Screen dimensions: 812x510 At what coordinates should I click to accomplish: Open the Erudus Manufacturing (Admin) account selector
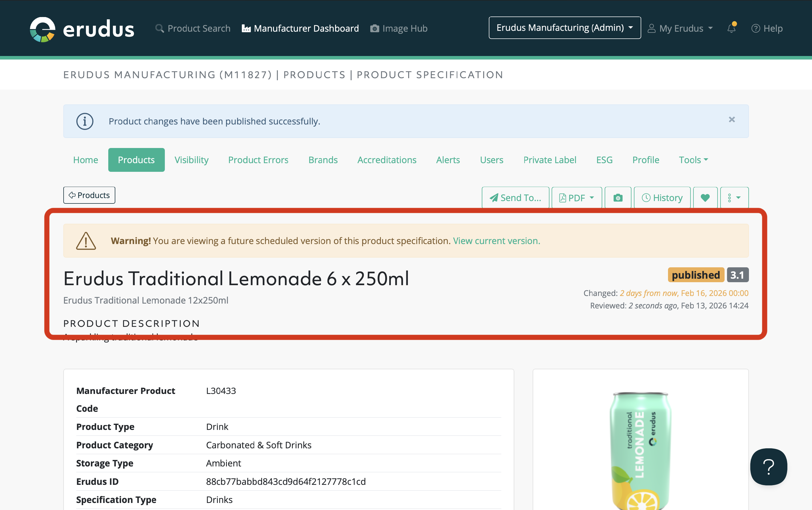coord(565,28)
